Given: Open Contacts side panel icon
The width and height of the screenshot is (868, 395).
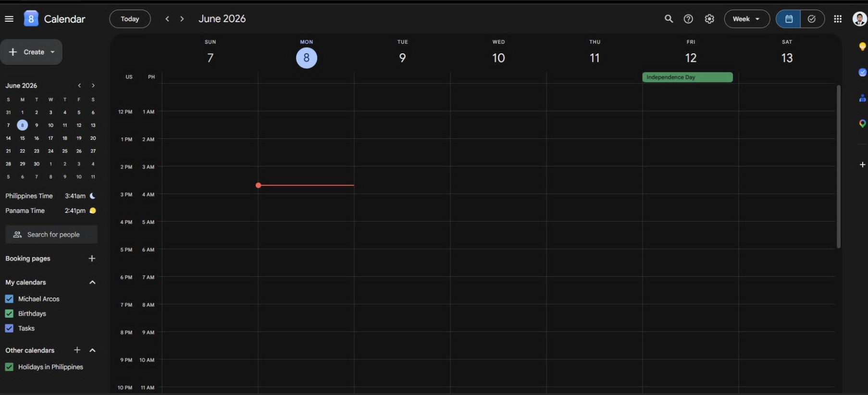Looking at the screenshot, I should pyautogui.click(x=862, y=98).
